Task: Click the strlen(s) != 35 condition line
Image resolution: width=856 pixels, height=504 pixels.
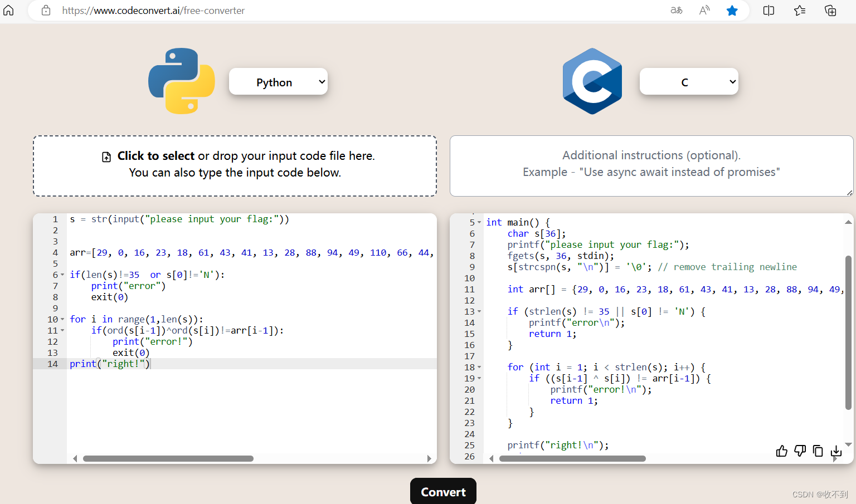Action: (x=607, y=312)
